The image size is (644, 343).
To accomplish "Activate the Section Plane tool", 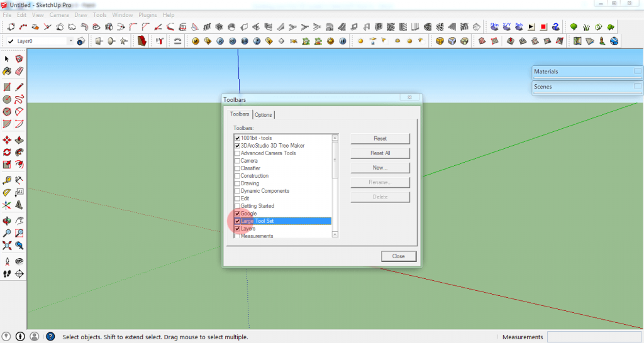I will pyautogui.click(x=19, y=274).
